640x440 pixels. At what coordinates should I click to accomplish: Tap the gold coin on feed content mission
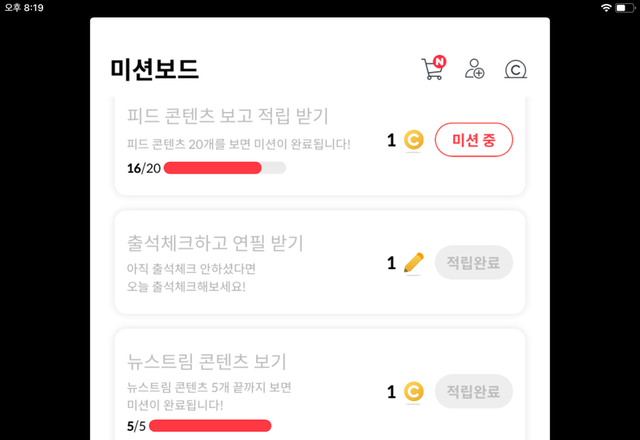click(x=414, y=140)
